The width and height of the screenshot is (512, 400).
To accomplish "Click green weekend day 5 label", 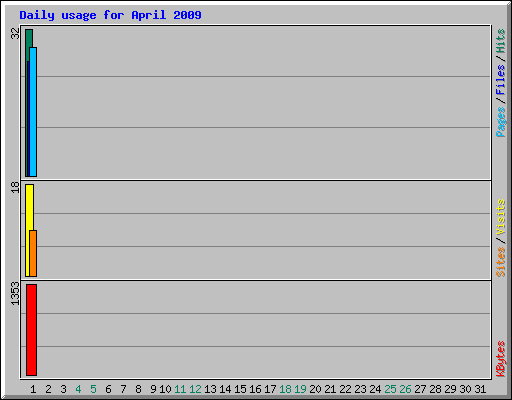I will pyautogui.click(x=93, y=389).
